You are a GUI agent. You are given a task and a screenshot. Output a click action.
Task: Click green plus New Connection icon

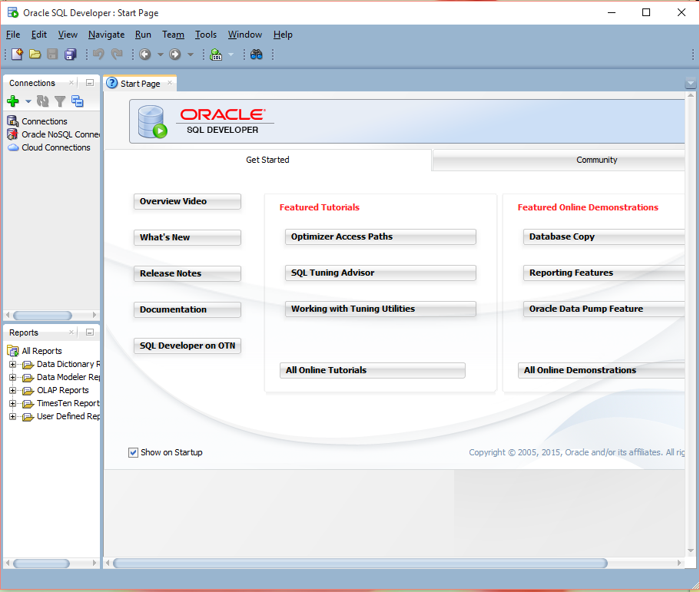point(13,101)
